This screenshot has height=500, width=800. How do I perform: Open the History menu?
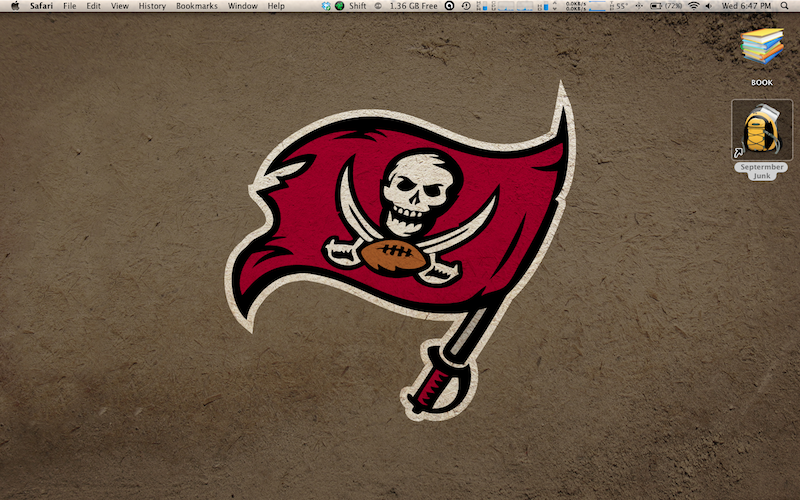pos(152,6)
